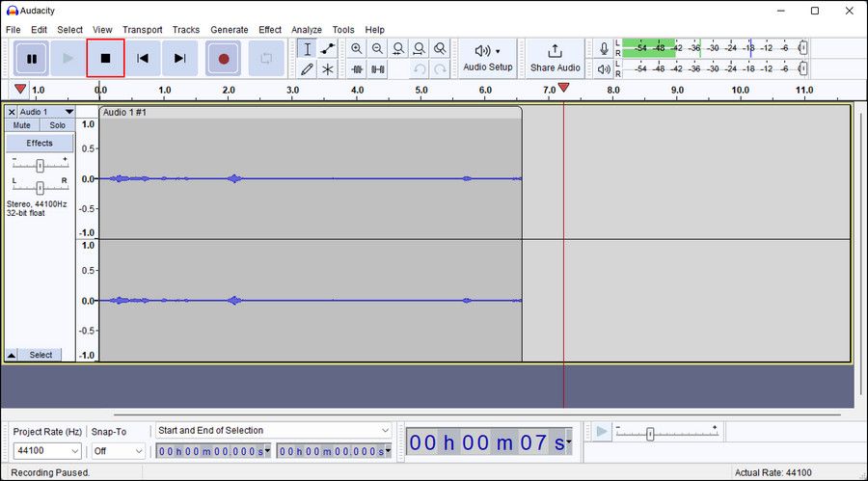Click Trim audio outside selection icon
Viewport: 868px width, 481px height.
[357, 69]
